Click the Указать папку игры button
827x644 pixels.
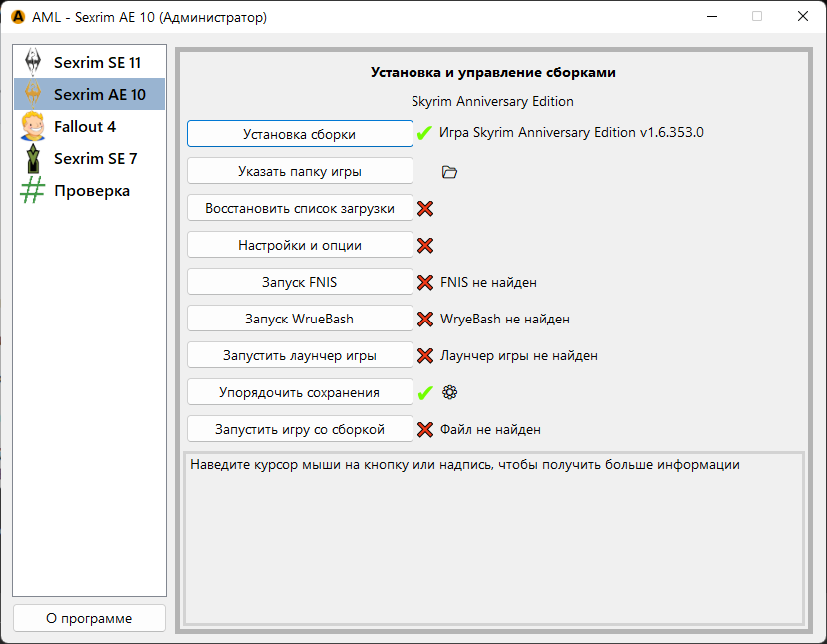coord(300,171)
